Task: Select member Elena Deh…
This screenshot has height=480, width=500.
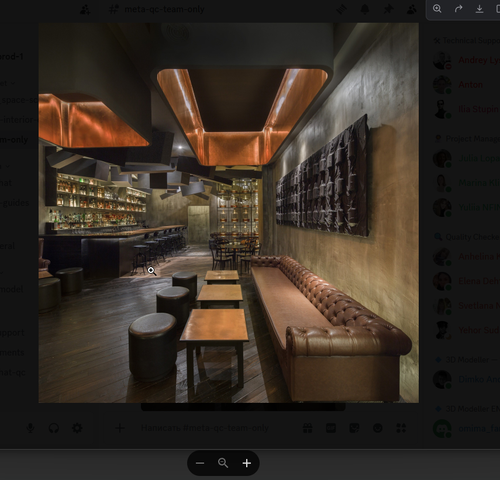Action: [466, 281]
